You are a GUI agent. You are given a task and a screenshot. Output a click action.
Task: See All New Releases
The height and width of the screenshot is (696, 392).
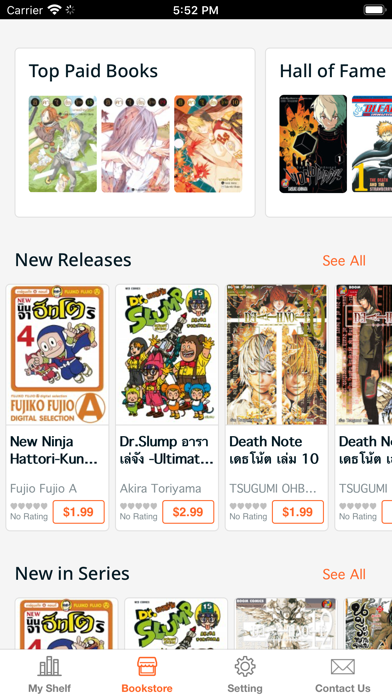[344, 261]
